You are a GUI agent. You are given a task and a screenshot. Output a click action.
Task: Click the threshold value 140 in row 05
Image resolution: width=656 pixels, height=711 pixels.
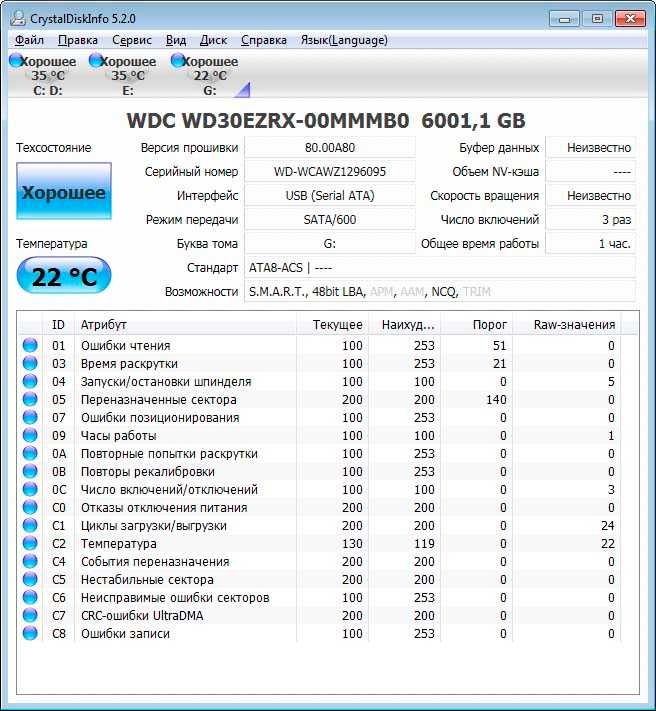[496, 399]
